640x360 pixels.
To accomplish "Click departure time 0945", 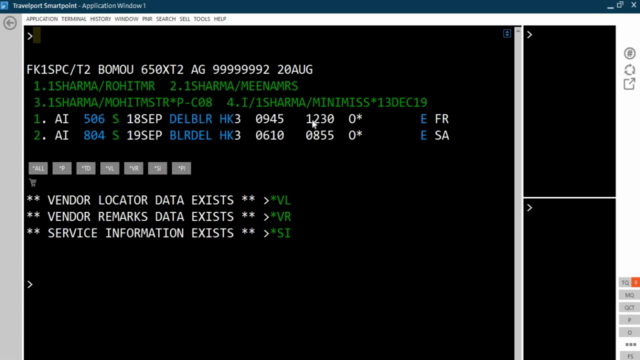I will coord(269,119).
